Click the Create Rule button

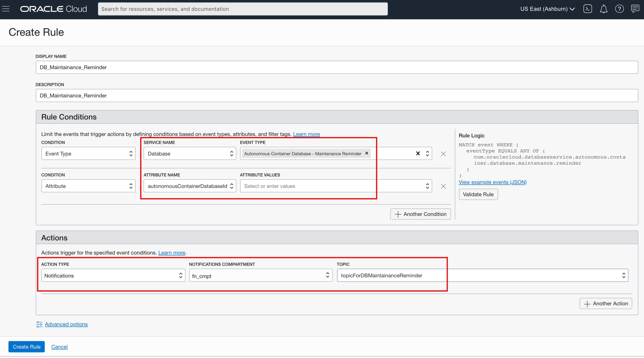tap(27, 347)
